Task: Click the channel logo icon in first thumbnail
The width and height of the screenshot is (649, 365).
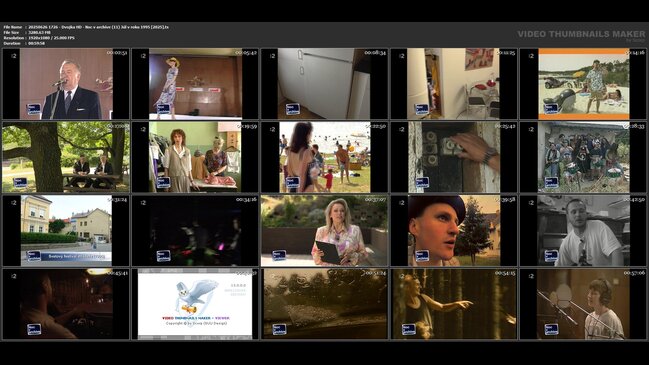Action: 34,109
